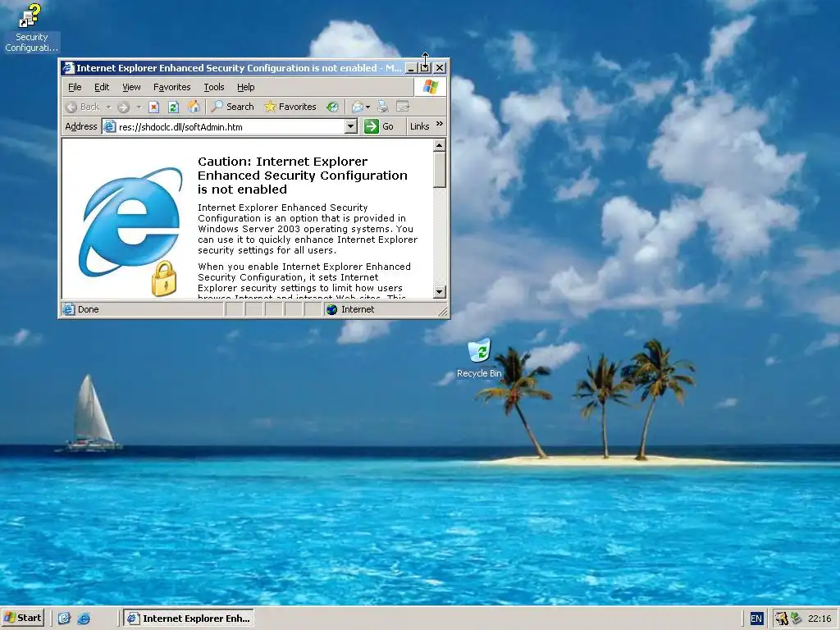
Task: Click the Links toolbar label
Action: click(419, 126)
